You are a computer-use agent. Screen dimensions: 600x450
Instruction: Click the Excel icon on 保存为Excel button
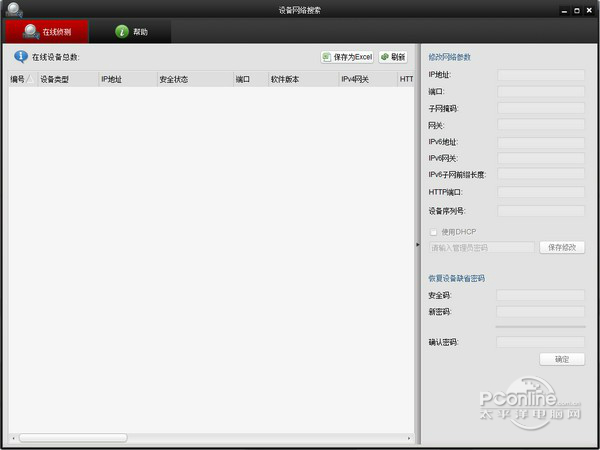326,57
